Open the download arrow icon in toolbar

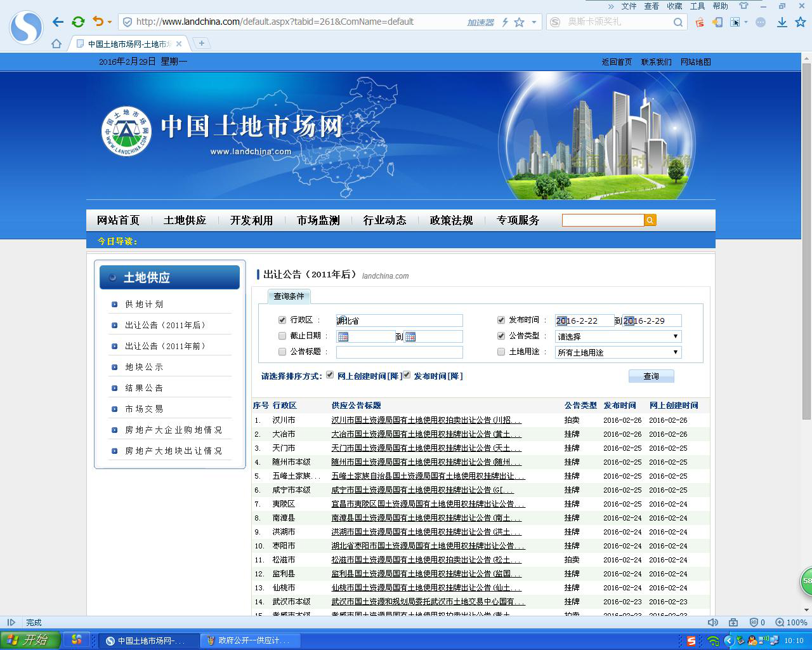[x=782, y=22]
